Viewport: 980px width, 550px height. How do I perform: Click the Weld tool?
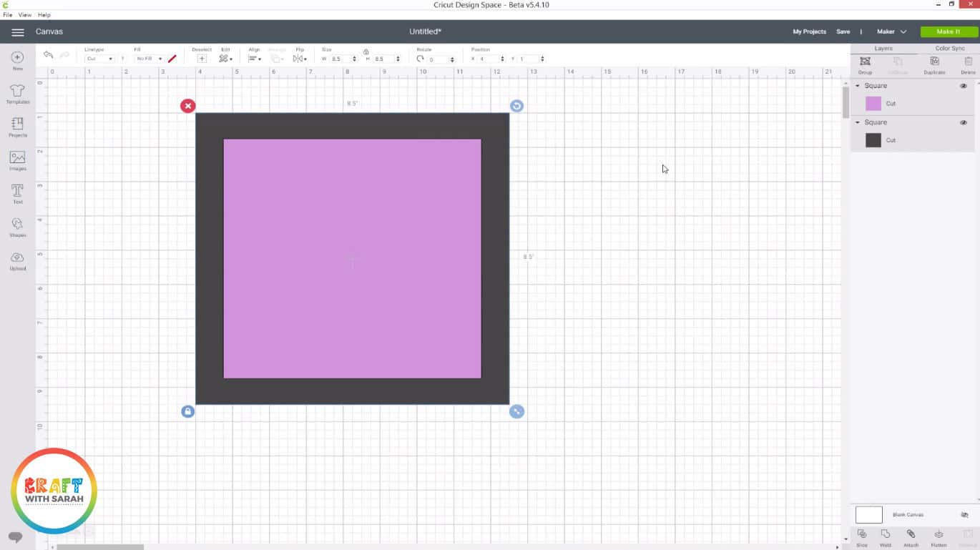[x=885, y=537]
